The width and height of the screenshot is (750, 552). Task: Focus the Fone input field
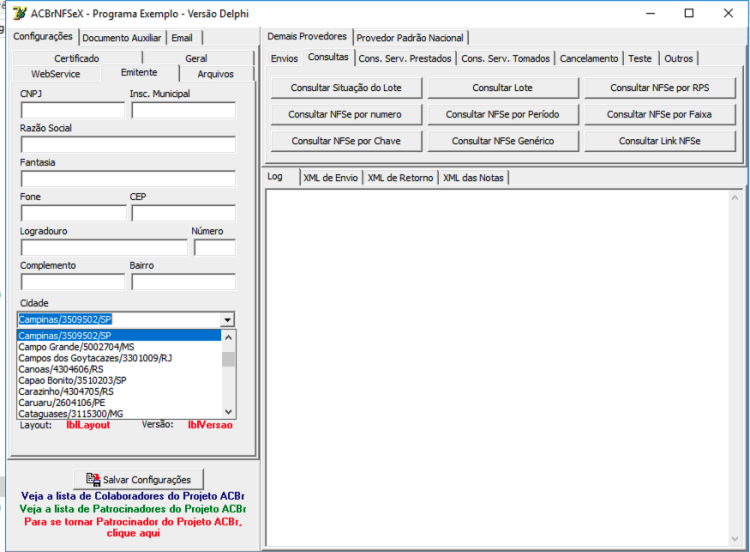73,213
